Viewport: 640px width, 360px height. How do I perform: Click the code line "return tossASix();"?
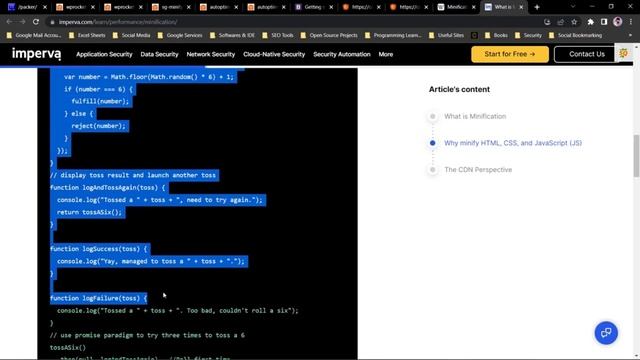pyautogui.click(x=89, y=212)
